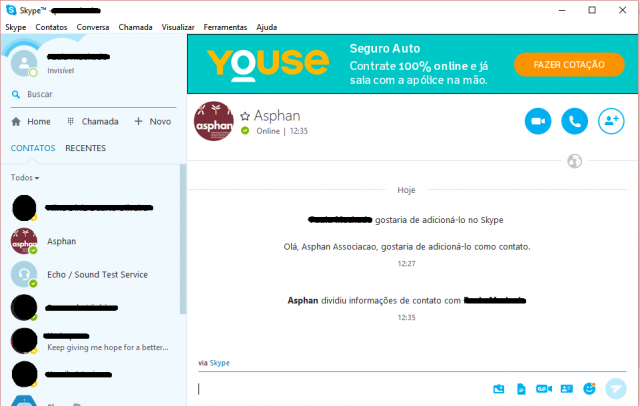Click the Skype logo in the title bar

(11, 10)
